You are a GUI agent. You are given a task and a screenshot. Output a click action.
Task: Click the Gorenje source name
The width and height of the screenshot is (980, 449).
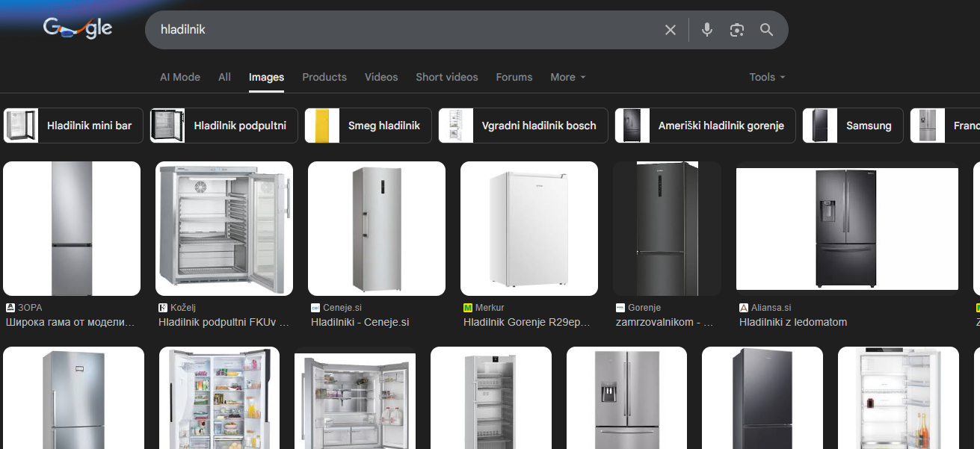click(644, 308)
